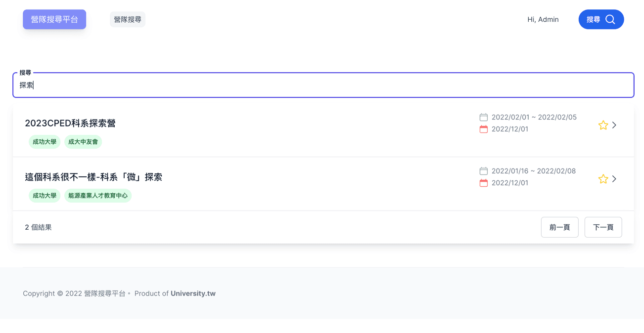644x333 pixels.
Task: Click the magnifier icon in the 搜尋 button
Action: click(x=610, y=19)
